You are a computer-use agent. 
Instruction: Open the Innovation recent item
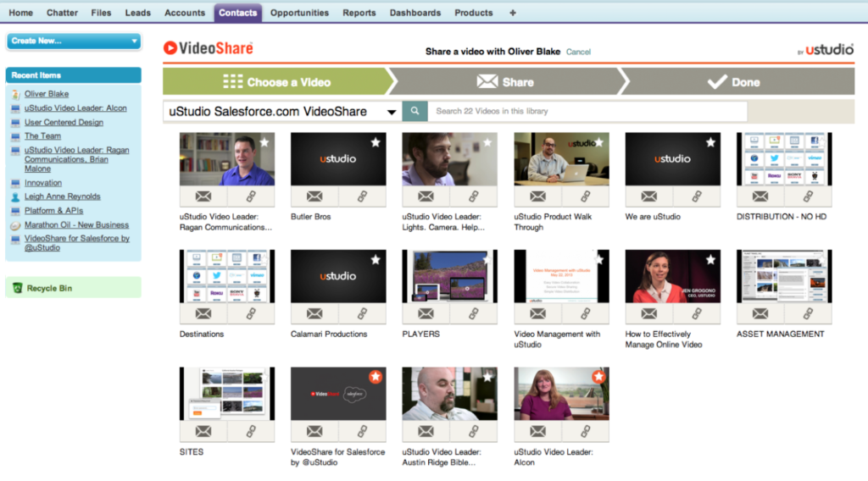(43, 182)
